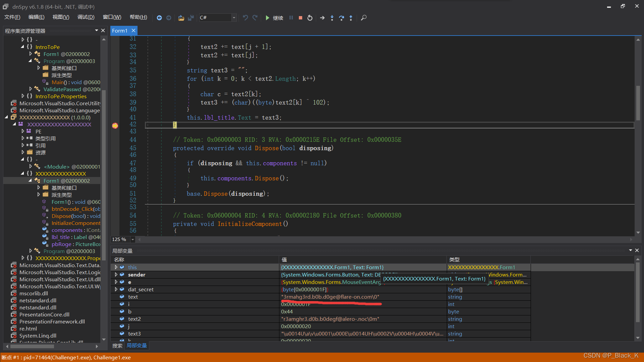Viewport: 644px width, 362px height.
Task: Collapse the IntroToPe namespace node
Action: coord(22,47)
